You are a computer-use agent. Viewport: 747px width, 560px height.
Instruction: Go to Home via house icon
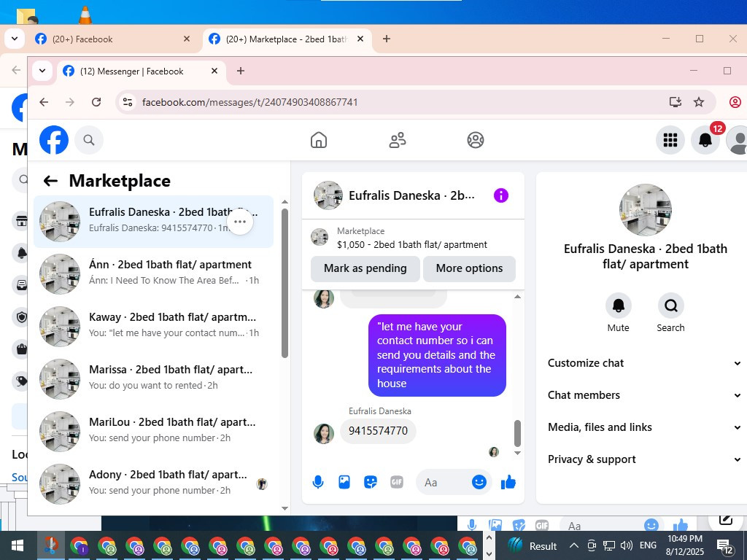(x=319, y=140)
